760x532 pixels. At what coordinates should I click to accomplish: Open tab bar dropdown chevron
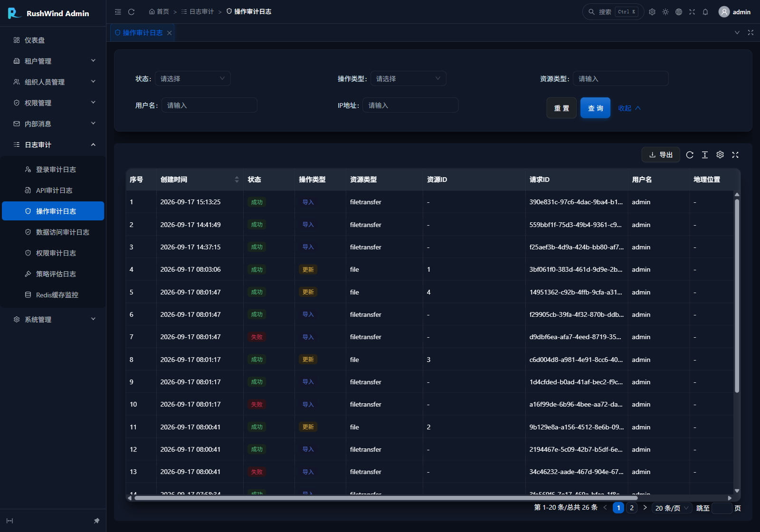737,33
